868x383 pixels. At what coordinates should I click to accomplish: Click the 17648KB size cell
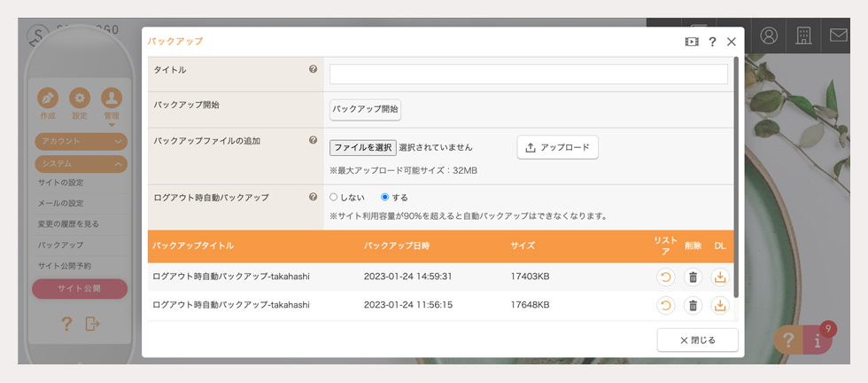[x=530, y=305]
